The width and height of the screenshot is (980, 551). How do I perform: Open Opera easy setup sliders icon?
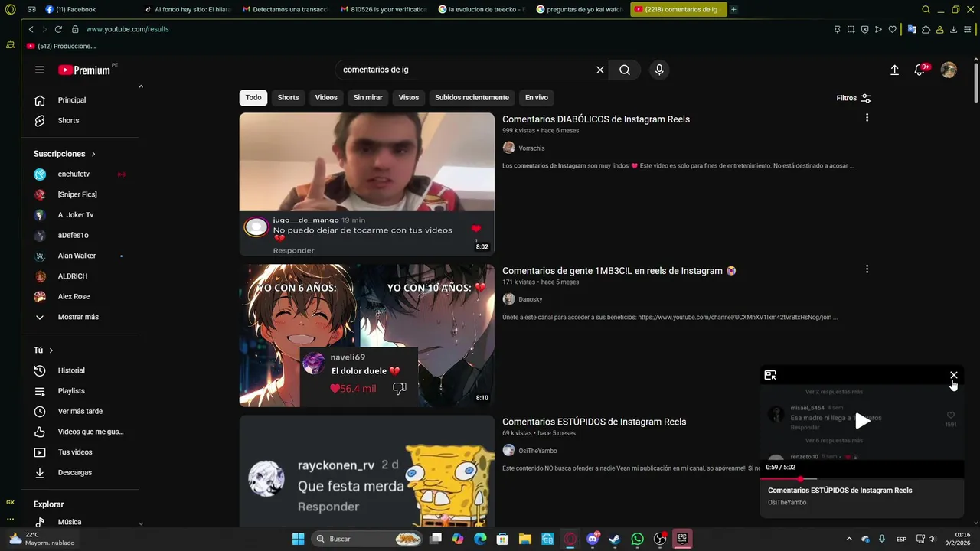[x=968, y=29]
